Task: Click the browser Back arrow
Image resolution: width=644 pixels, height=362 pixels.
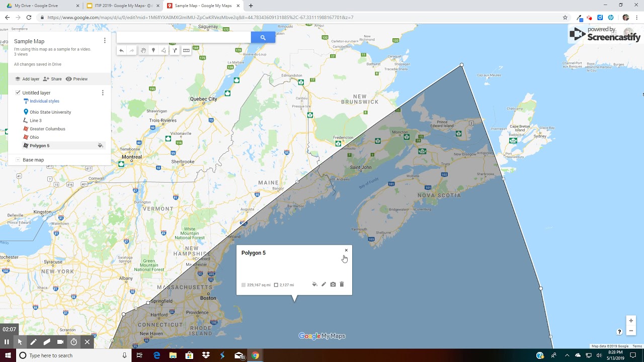Action: (7, 17)
